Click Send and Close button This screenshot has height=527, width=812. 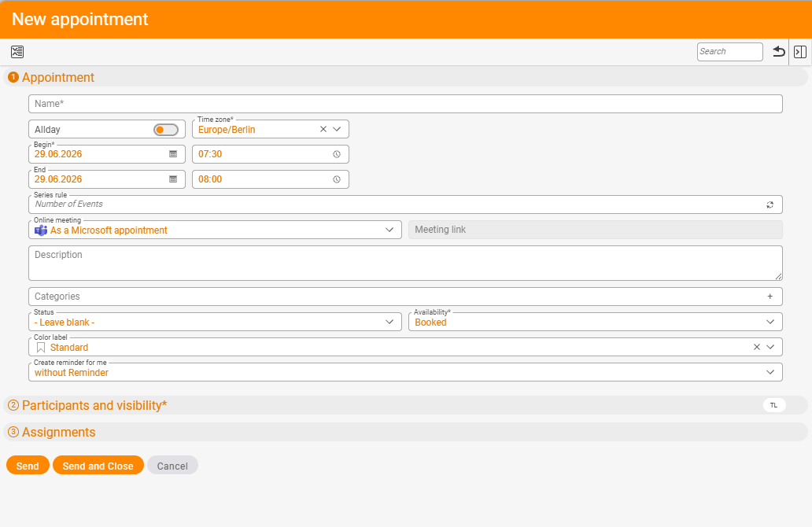[98, 466]
